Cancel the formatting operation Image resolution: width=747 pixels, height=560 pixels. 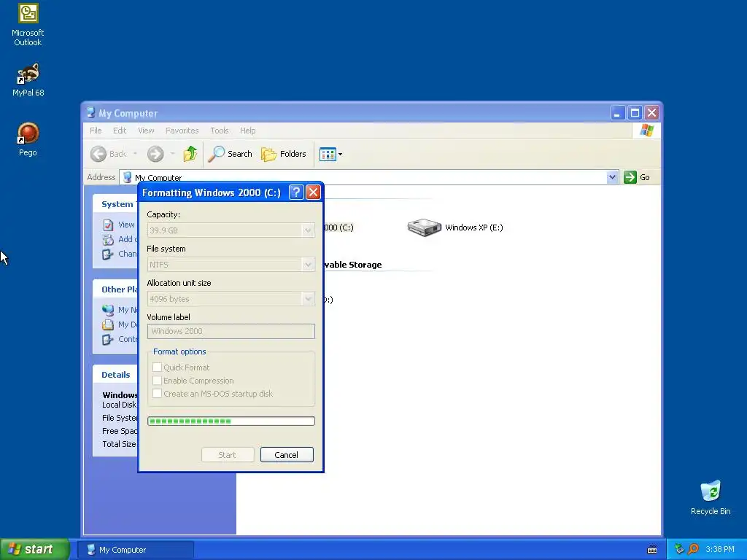tap(287, 455)
